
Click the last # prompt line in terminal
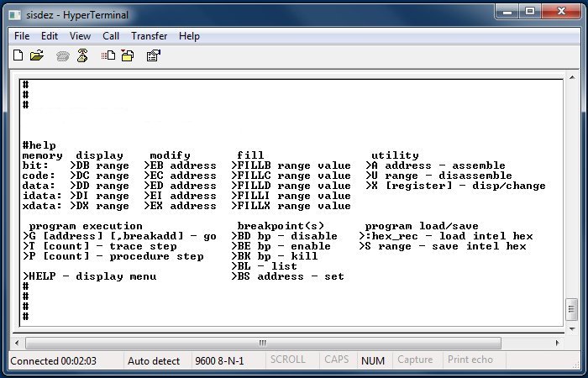(26, 317)
